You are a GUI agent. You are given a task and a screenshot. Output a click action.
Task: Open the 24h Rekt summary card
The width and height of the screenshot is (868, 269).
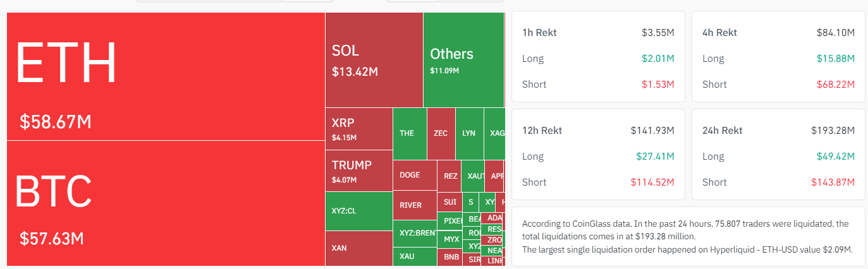pos(778,154)
